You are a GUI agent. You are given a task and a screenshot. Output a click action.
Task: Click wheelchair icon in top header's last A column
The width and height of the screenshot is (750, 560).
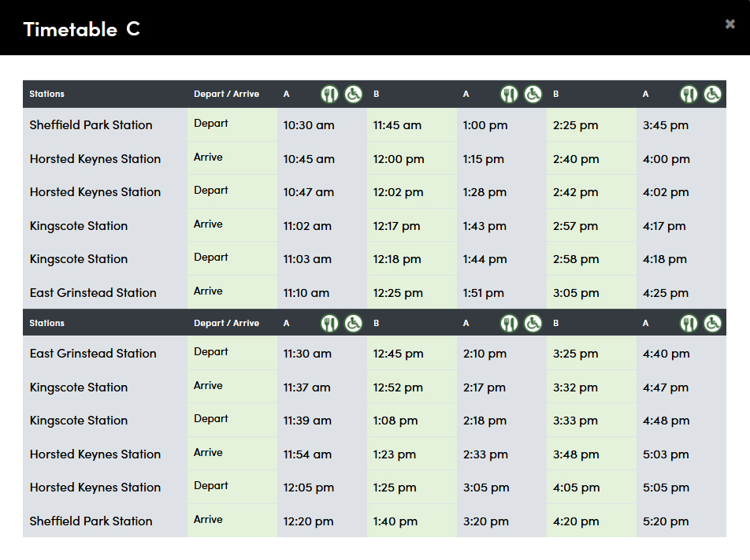click(x=713, y=95)
